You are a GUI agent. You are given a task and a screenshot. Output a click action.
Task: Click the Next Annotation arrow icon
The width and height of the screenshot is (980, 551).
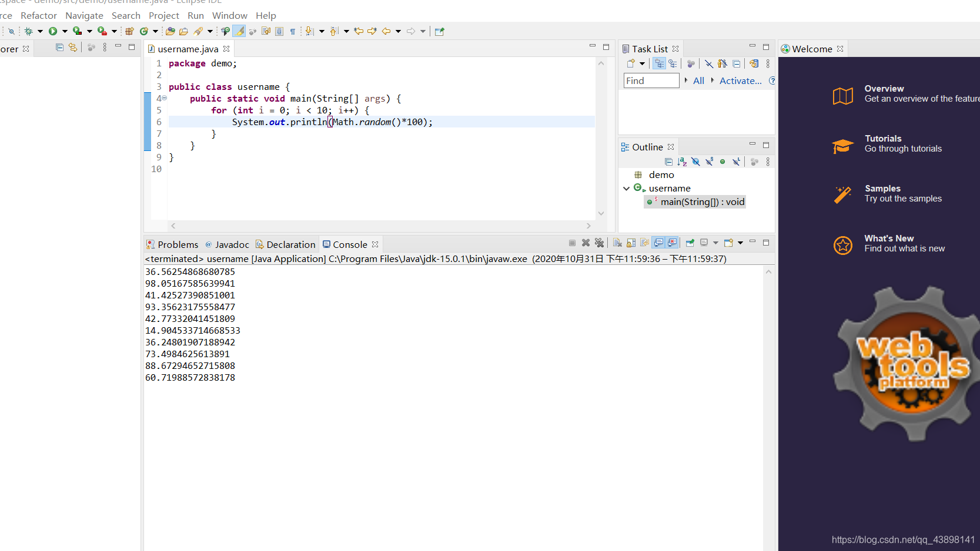[x=309, y=31]
